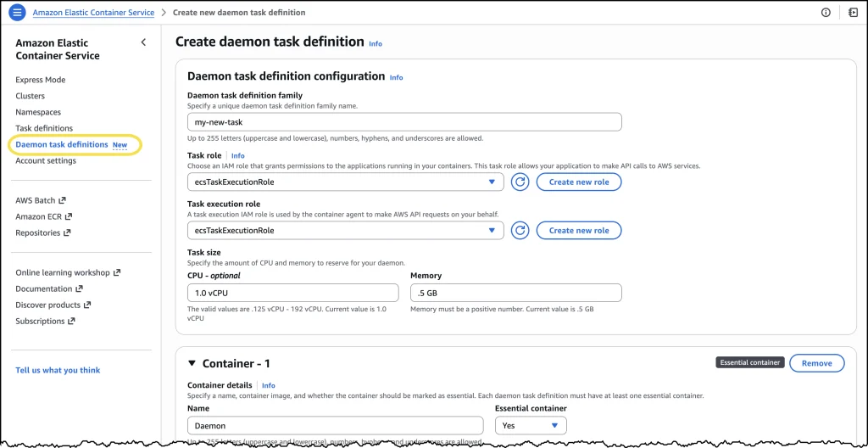Open the Essential container dropdown
Screen dimensions: 868x448
(x=531, y=425)
